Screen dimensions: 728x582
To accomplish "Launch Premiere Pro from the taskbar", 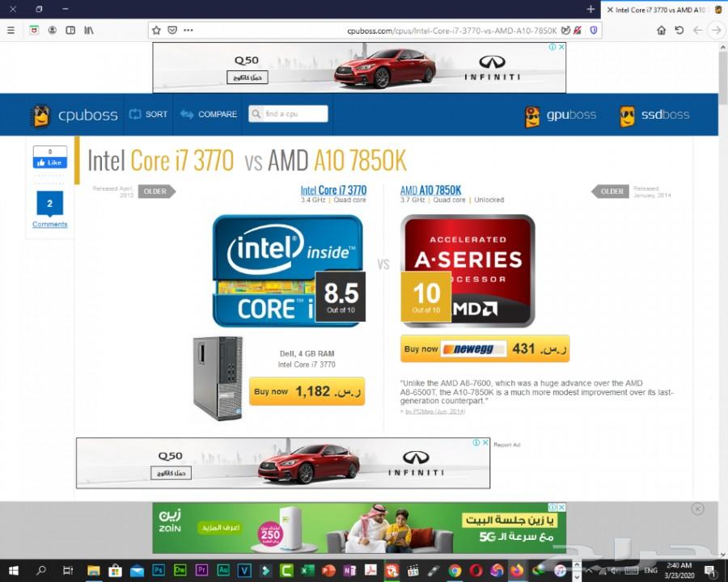I will click(201, 570).
